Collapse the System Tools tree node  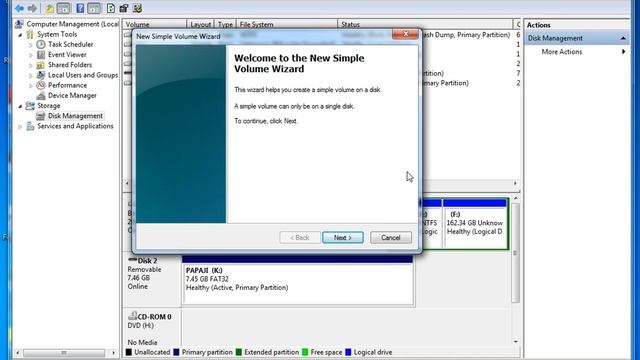click(x=20, y=35)
